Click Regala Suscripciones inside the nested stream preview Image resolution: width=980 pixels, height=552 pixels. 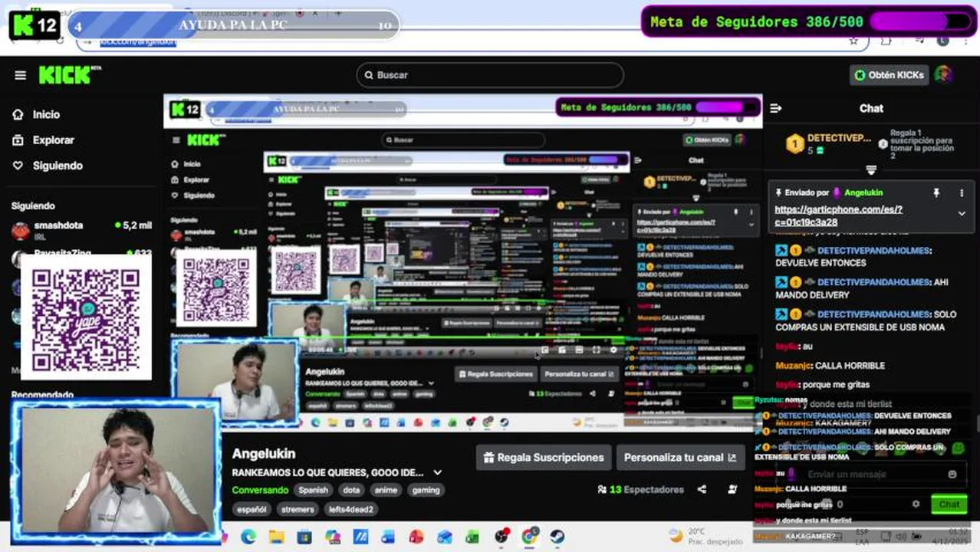point(495,374)
